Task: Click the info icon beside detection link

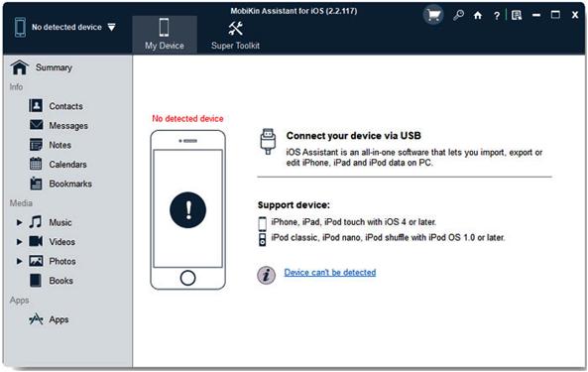Action: point(267,275)
